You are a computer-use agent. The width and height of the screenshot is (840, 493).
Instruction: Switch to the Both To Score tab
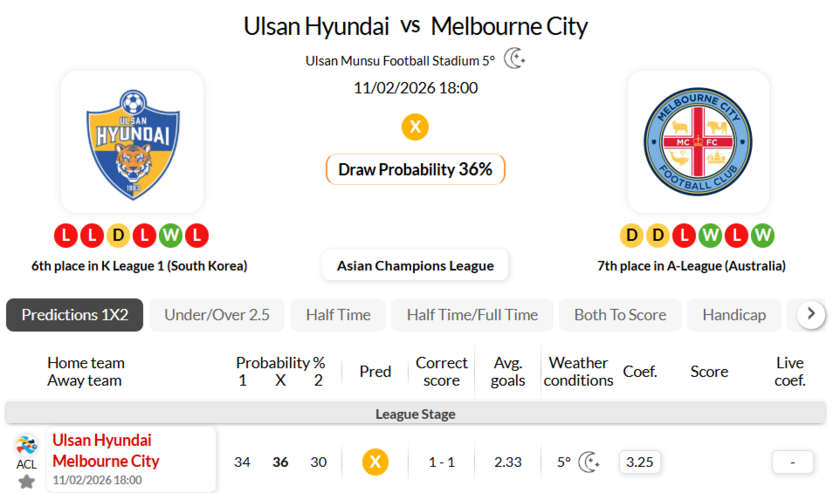tap(620, 315)
